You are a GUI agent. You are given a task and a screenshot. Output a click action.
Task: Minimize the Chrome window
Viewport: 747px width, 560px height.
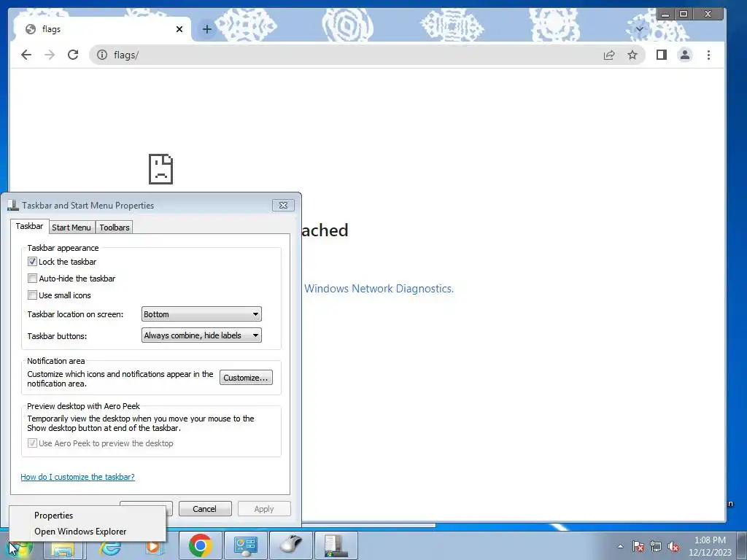(x=665, y=15)
